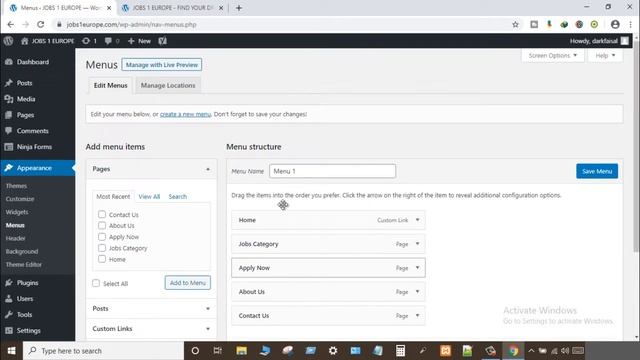The height and width of the screenshot is (360, 640).
Task: Click the + New item in admin bar
Action: tap(139, 41)
